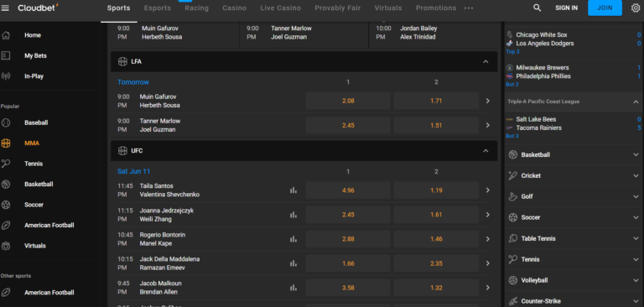The width and height of the screenshot is (644, 307).
Task: Open stats icon for Rogerio Bontorin fight
Action: [293, 239]
